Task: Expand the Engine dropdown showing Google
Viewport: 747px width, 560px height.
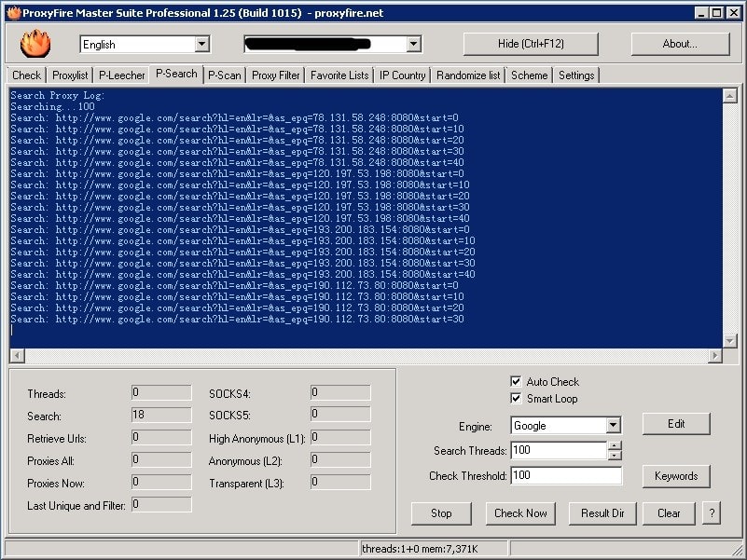Action: coord(614,425)
